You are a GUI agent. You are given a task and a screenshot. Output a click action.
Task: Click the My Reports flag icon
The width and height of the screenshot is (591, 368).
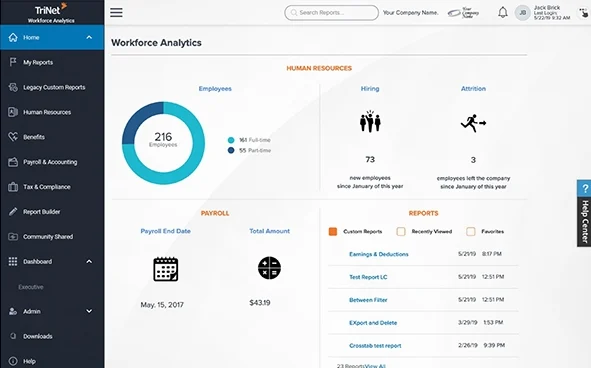13,62
